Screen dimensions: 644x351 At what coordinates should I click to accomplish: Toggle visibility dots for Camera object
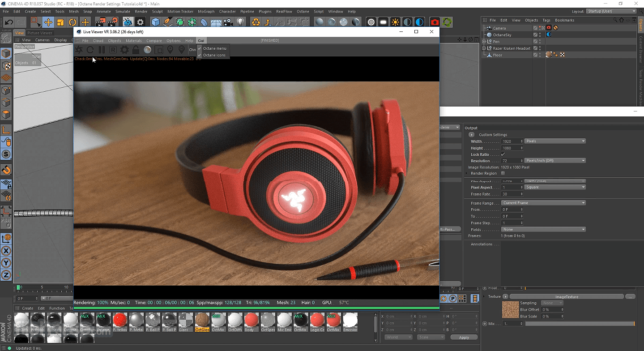[x=540, y=28]
